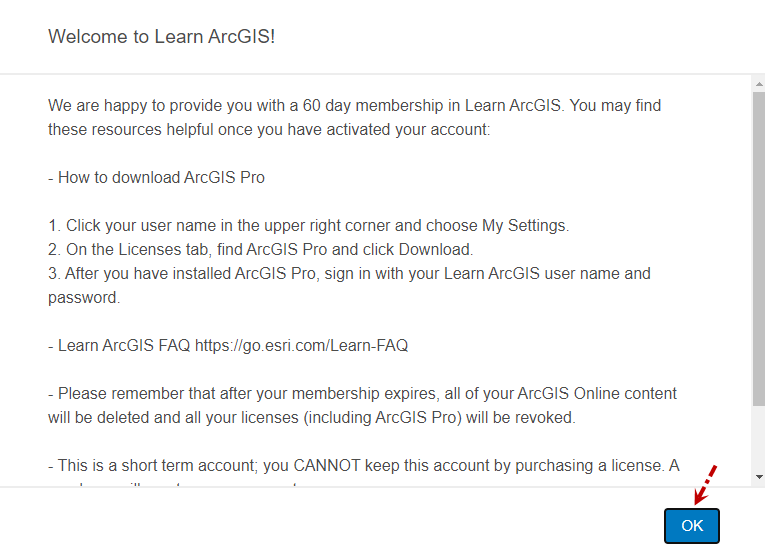The width and height of the screenshot is (765, 556).
Task: Click the 'Please remember' membership expiry line
Action: [362, 394]
